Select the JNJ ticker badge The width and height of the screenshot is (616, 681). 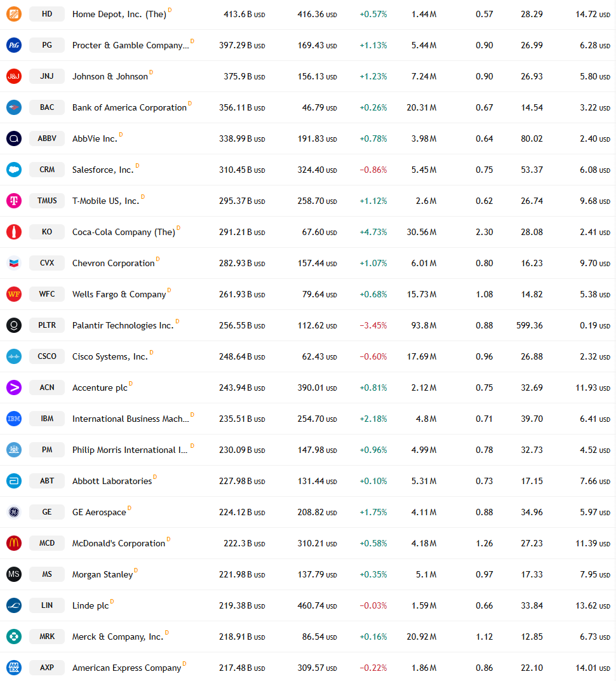pos(47,76)
